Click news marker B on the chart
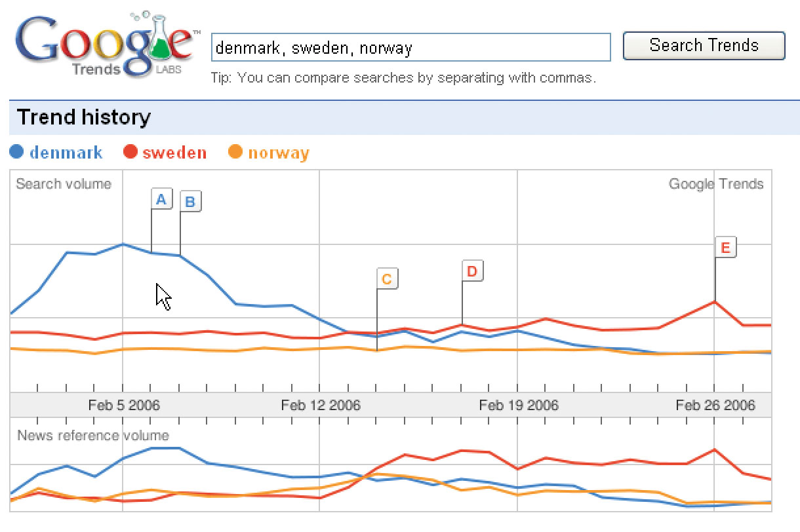Image resolution: width=800 pixels, height=532 pixels. pyautogui.click(x=190, y=202)
